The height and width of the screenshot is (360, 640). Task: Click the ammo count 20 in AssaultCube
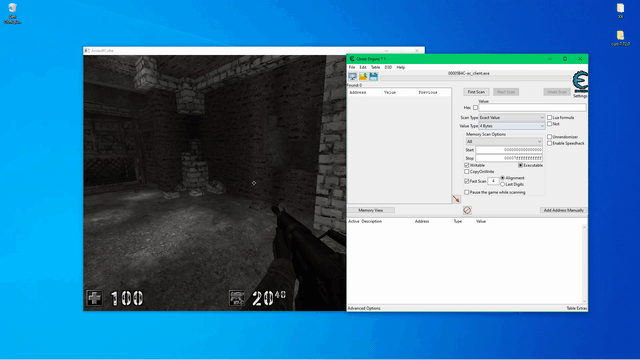[x=262, y=298]
